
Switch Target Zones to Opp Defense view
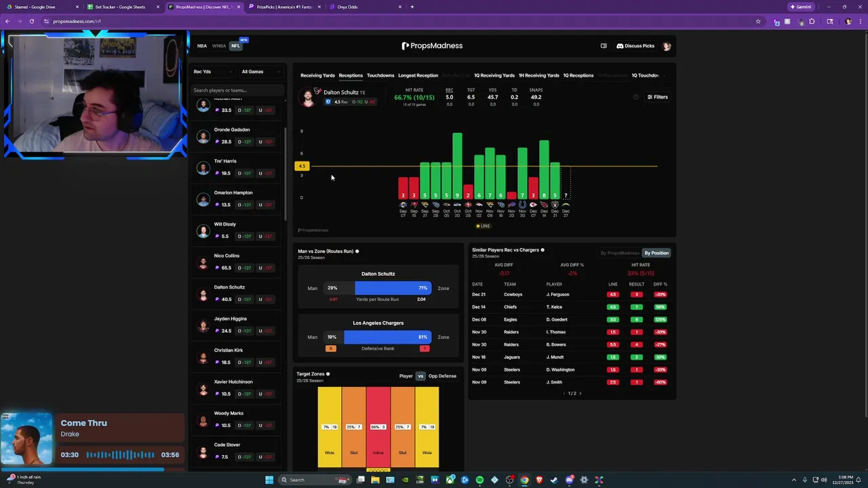click(x=442, y=376)
